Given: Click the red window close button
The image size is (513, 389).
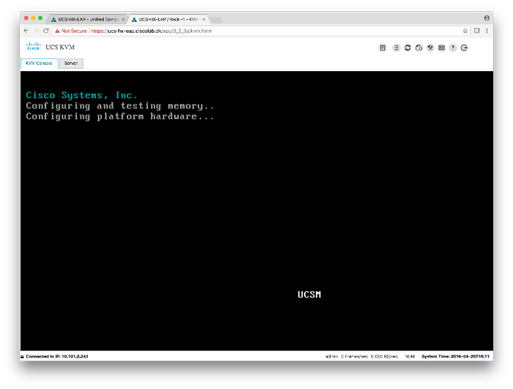Looking at the screenshot, I should 26,18.
